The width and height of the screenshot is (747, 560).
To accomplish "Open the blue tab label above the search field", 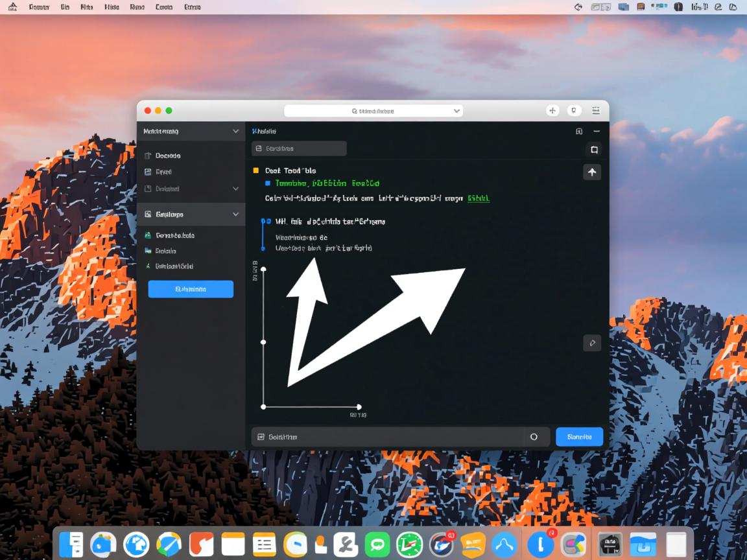I will (x=264, y=132).
